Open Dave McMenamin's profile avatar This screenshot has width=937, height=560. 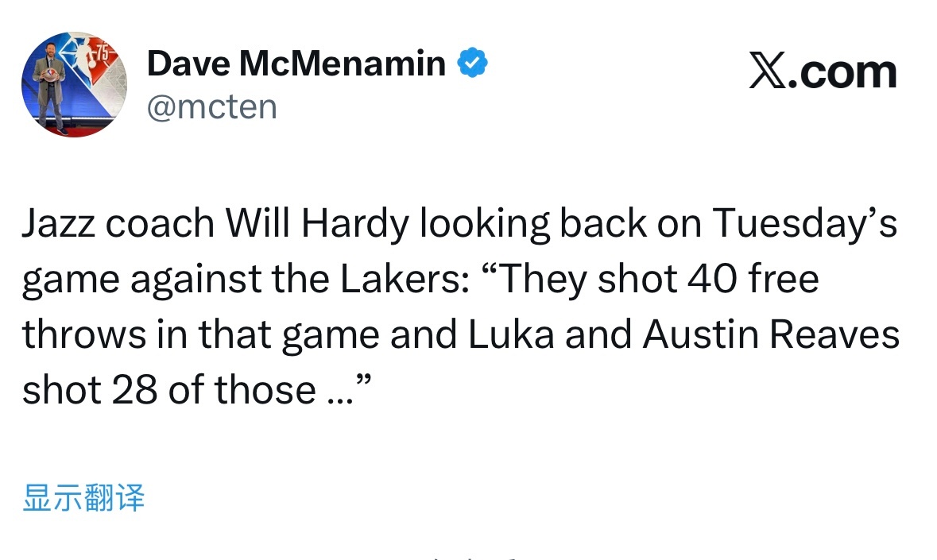[74, 84]
